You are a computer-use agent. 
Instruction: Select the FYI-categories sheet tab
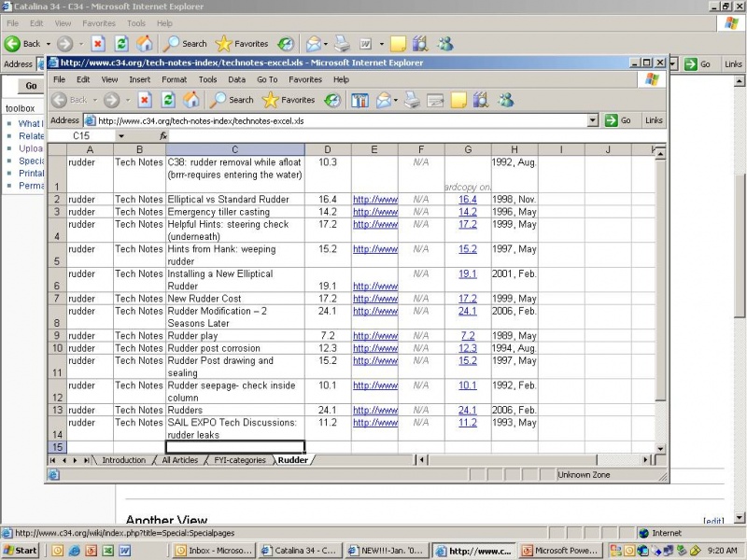240,460
